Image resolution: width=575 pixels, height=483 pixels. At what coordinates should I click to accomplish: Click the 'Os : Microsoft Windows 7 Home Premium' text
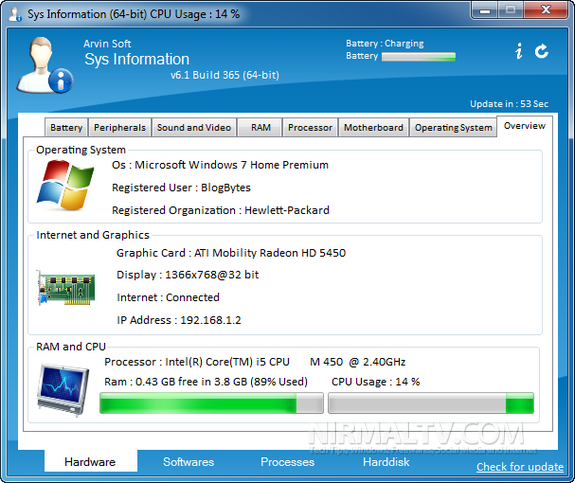(220, 165)
